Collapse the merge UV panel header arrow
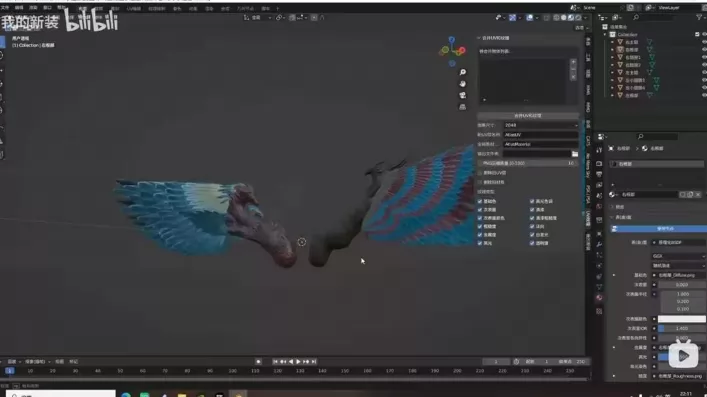707x397 pixels. (479, 38)
